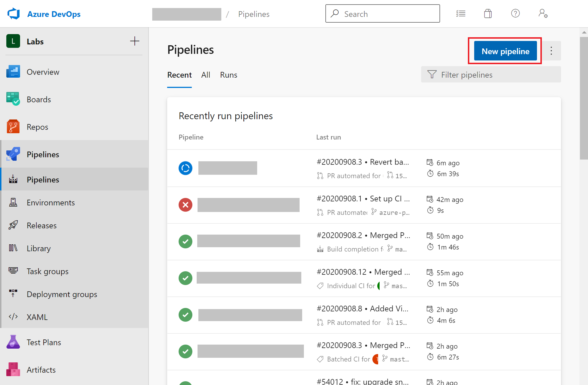
Task: Open Task groups in sidebar
Action: [75, 271]
